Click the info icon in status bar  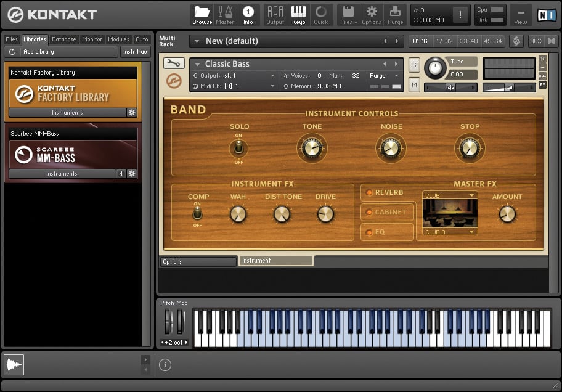coord(165,365)
